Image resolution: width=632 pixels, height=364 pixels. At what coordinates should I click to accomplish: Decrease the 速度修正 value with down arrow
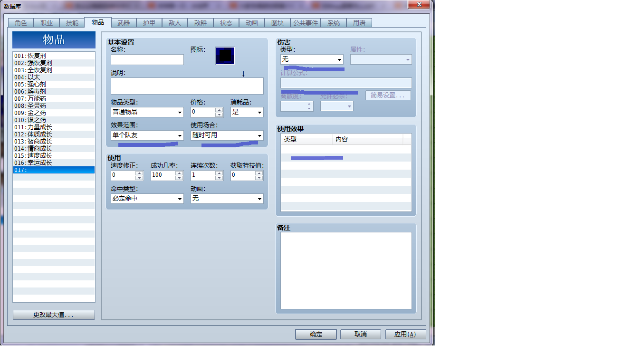[x=139, y=178]
